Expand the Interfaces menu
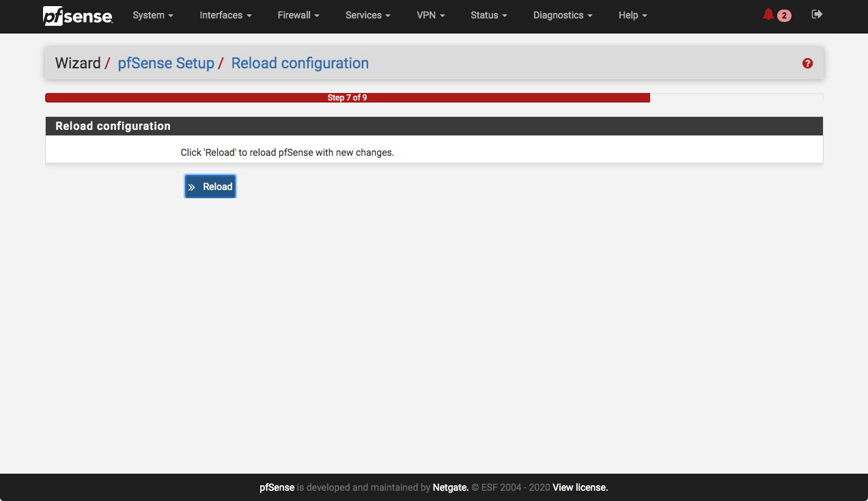This screenshot has width=868, height=501. pyautogui.click(x=225, y=15)
